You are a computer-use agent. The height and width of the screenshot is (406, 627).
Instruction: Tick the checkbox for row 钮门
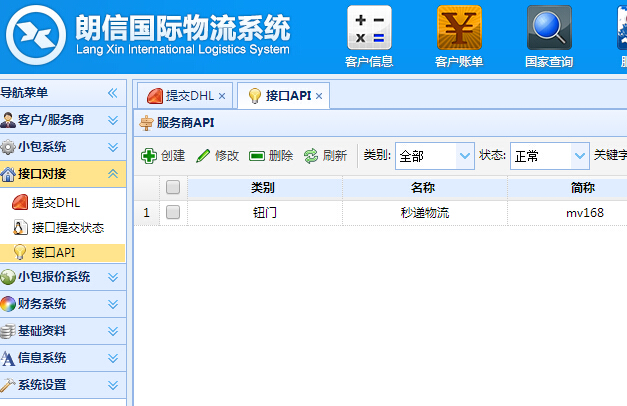pyautogui.click(x=173, y=212)
